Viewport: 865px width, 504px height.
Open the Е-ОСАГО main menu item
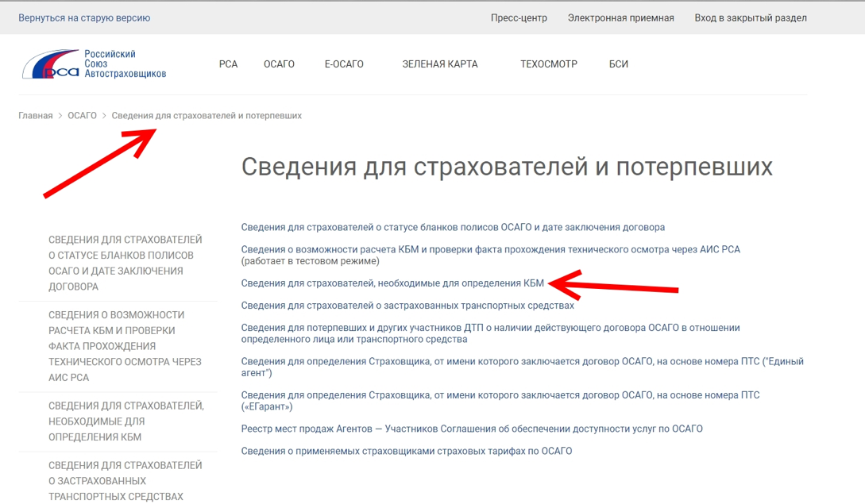click(x=344, y=64)
